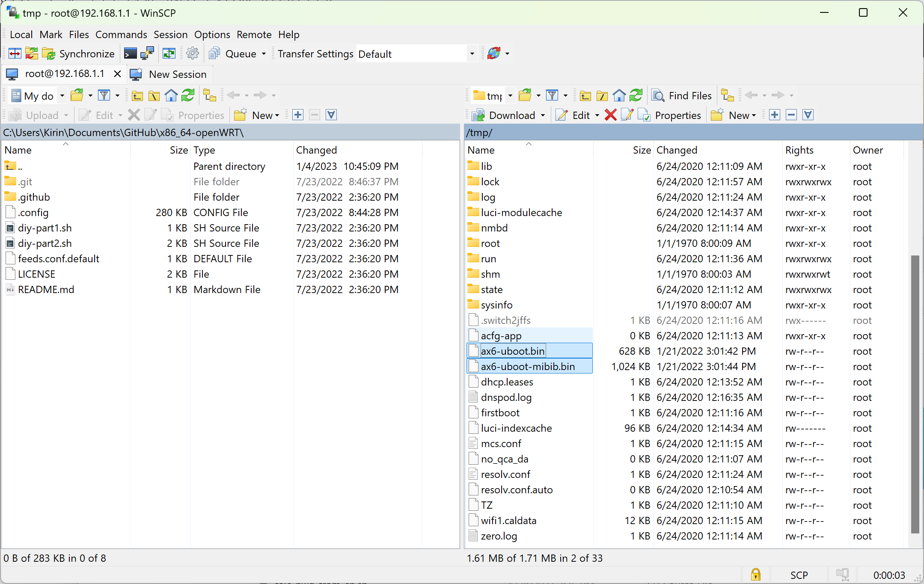The width and height of the screenshot is (924, 584).
Task: Select the root folder on remote panel
Action: coord(489,242)
